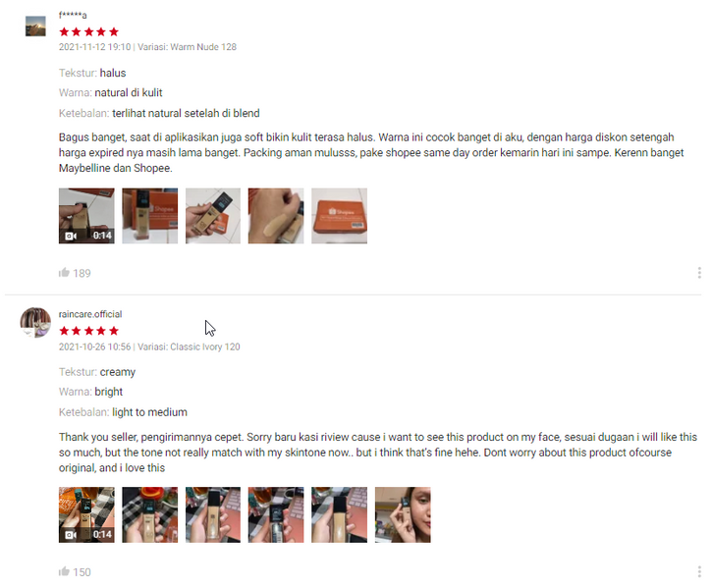
Task: Open three-dot options menu for first review
Action: pos(699,273)
